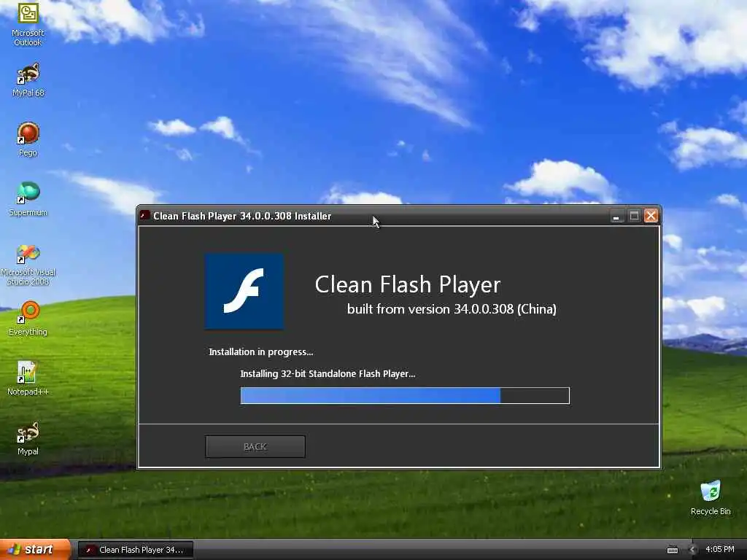Viewport: 747px width, 560px height.
Task: Expand hidden tray icons with the arrow
Action: (692, 550)
